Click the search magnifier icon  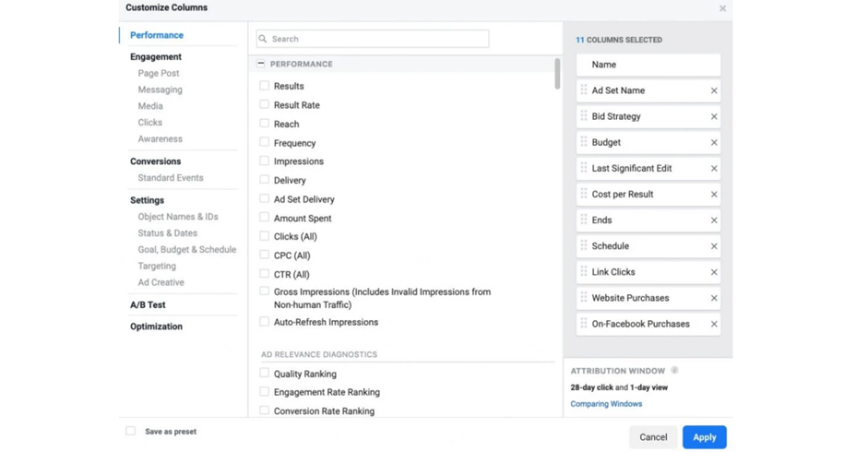coord(263,40)
